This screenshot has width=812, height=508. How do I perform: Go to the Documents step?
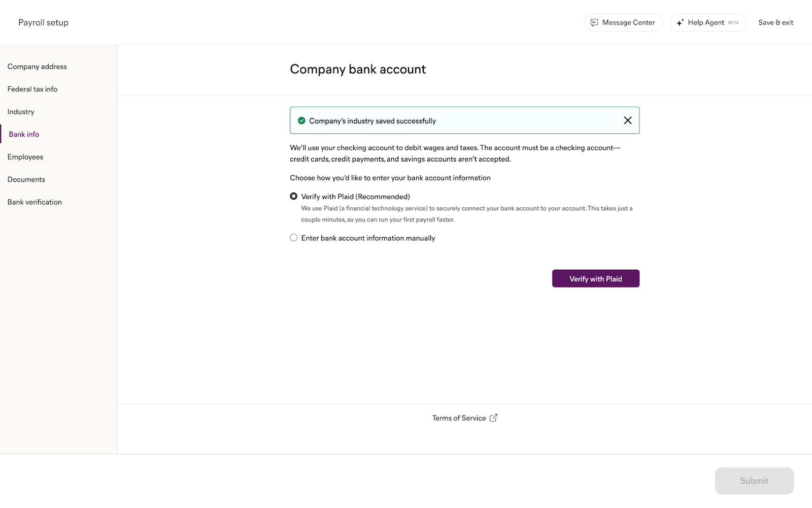pos(26,179)
